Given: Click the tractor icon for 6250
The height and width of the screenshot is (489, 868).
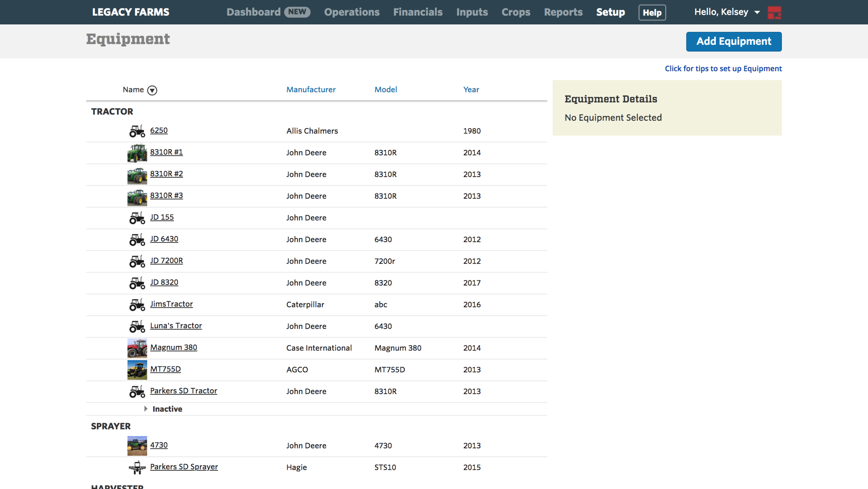Looking at the screenshot, I should (x=137, y=131).
